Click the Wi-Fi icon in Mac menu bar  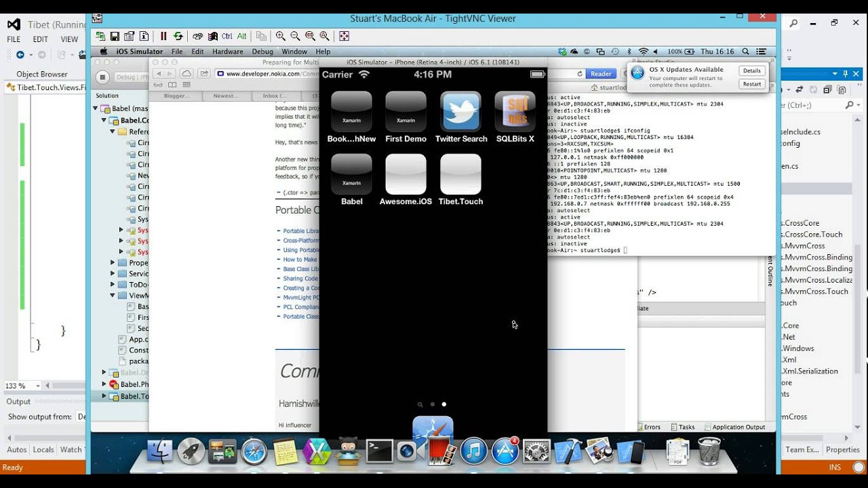(x=644, y=52)
